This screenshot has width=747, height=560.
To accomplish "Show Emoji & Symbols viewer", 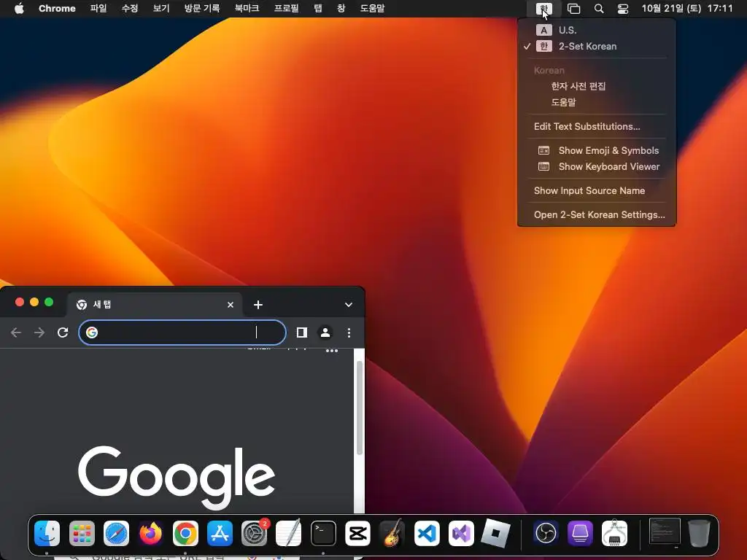I will pyautogui.click(x=597, y=150).
